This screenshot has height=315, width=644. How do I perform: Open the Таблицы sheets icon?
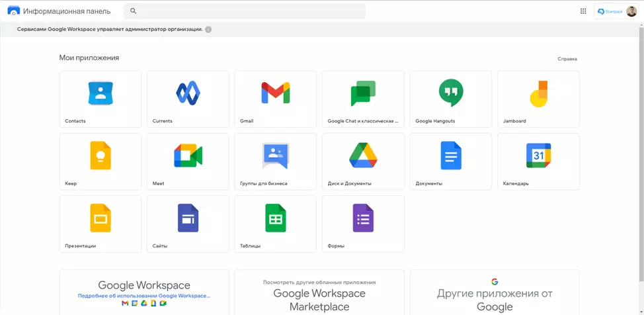tap(276, 218)
